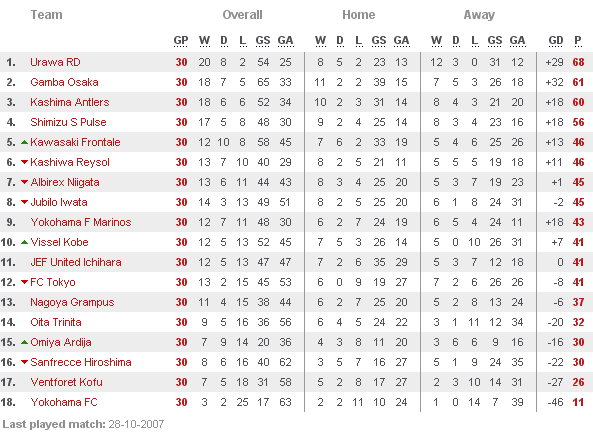Open the JEF United Ichihara link
593x434 pixels.
coord(76,262)
